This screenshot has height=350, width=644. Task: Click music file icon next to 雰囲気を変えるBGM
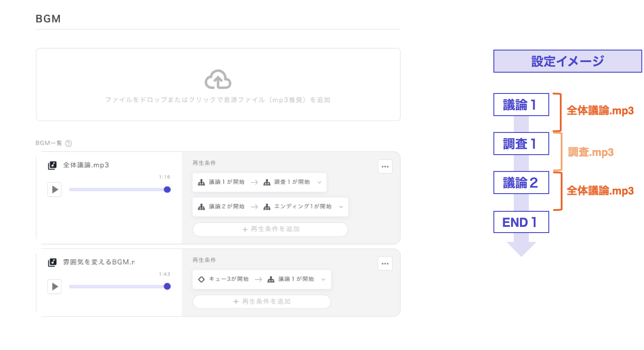pos(53,262)
